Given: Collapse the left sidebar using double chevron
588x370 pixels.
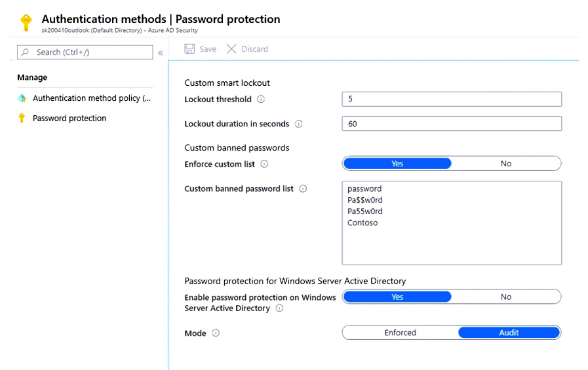Looking at the screenshot, I should (161, 53).
